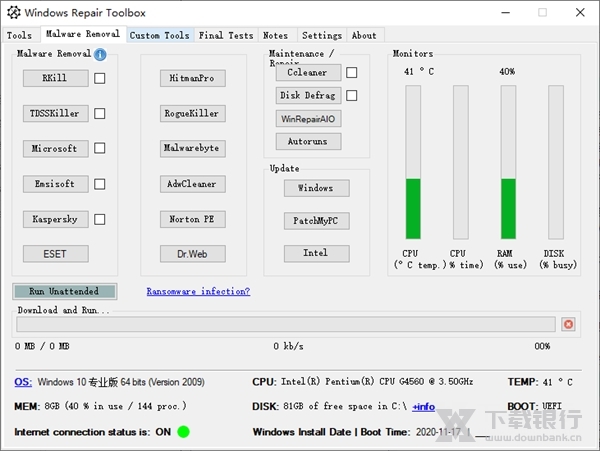
Task: Start Autoruns
Action: click(308, 142)
